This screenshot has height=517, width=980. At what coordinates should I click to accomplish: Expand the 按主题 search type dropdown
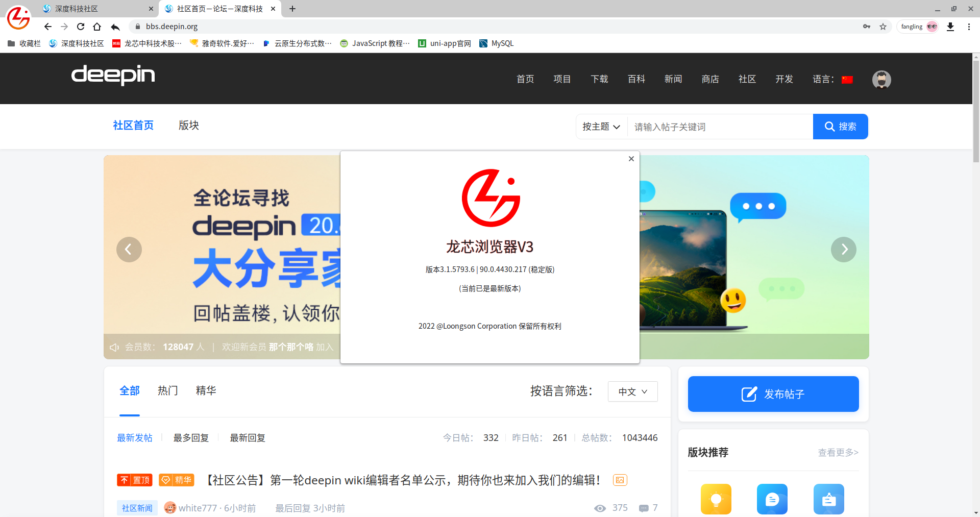601,127
